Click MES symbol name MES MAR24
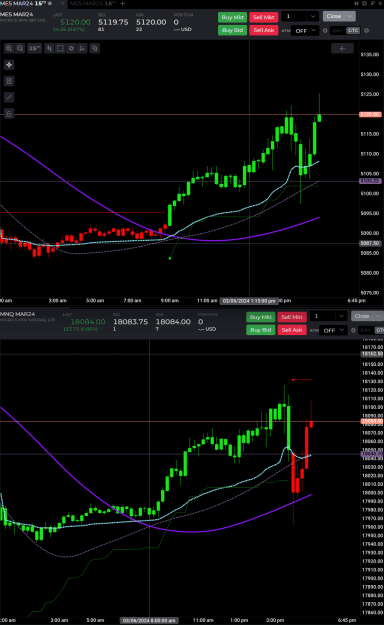The image size is (384, 625). (x=17, y=14)
